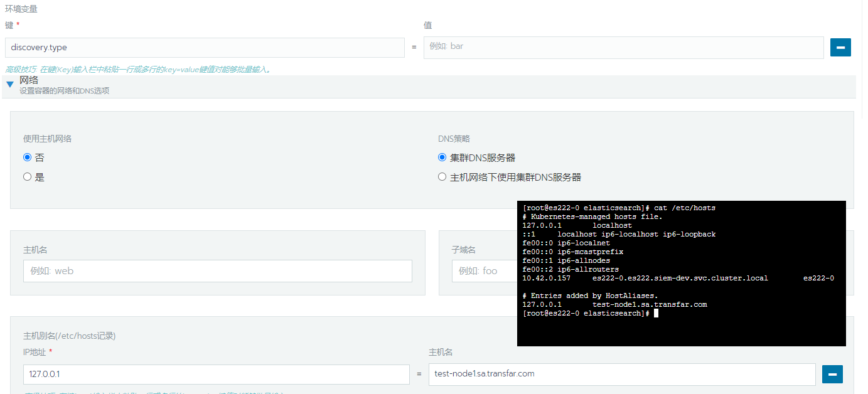Click the 子域名 input with placeholder foo
The image size is (868, 394).
pyautogui.click(x=484, y=271)
